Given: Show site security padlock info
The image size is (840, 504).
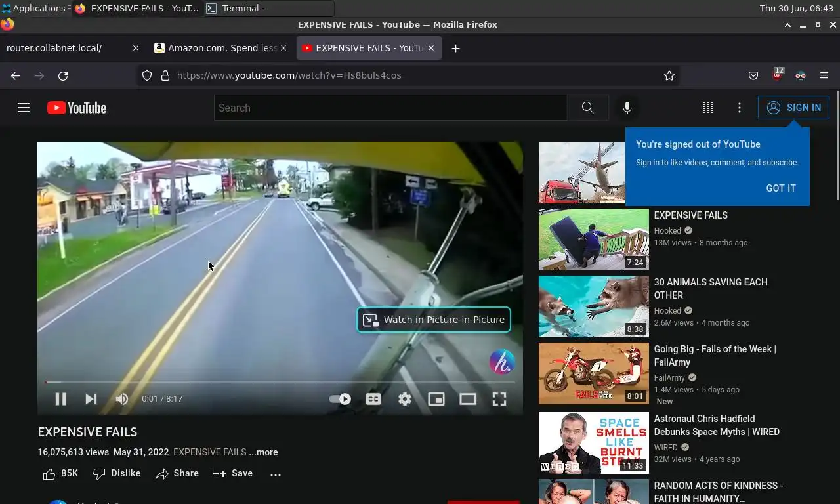Looking at the screenshot, I should (165, 75).
